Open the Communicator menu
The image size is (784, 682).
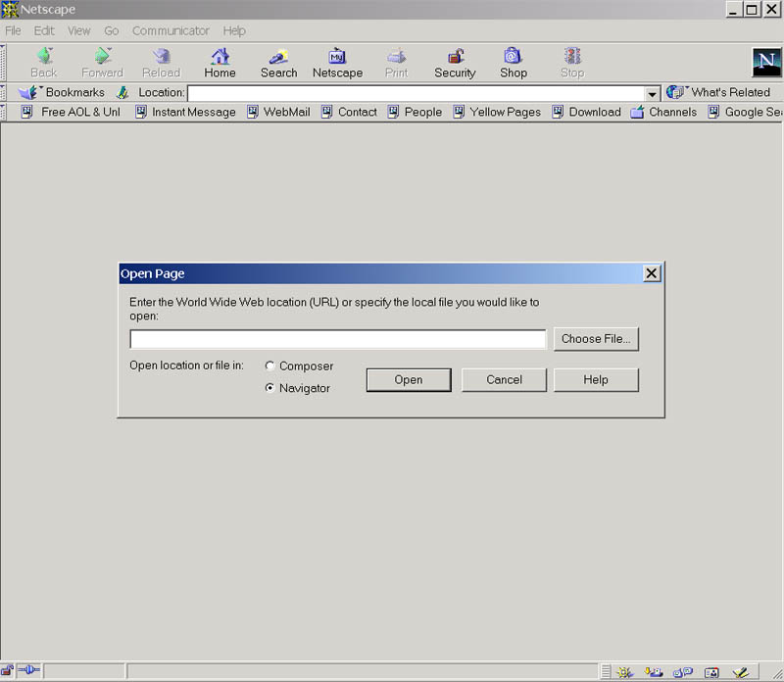171,31
